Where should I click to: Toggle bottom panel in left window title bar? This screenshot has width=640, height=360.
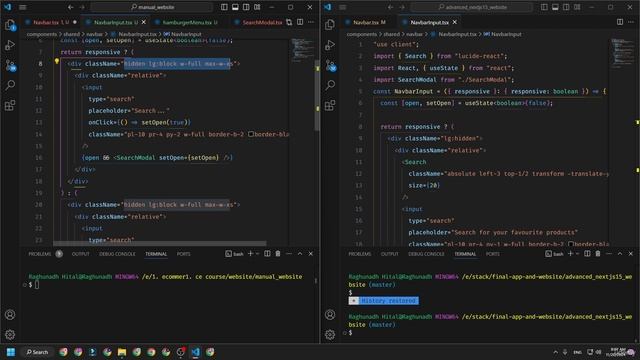(x=235, y=7)
